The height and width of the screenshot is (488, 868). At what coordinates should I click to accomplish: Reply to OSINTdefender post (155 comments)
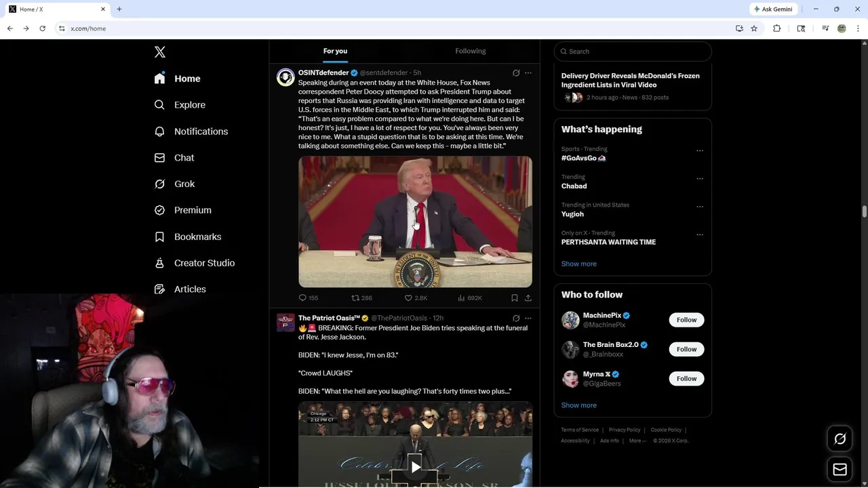pyautogui.click(x=309, y=298)
